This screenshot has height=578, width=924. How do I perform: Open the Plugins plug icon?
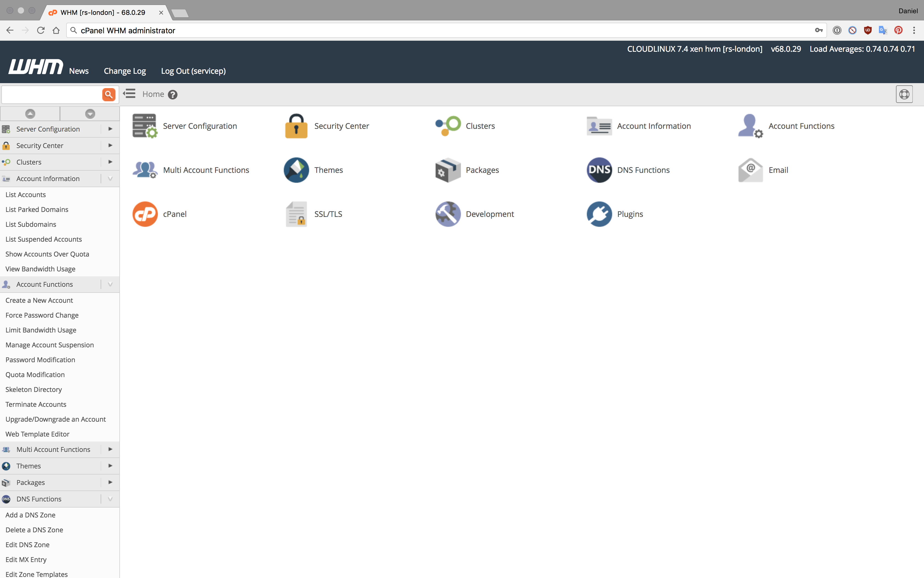pos(599,214)
